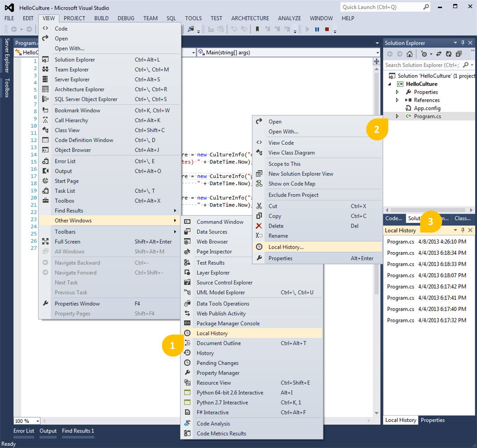477x448 pixels.
Task: Click the Solution Explorer search magnifier icon
Action: click(x=465, y=65)
